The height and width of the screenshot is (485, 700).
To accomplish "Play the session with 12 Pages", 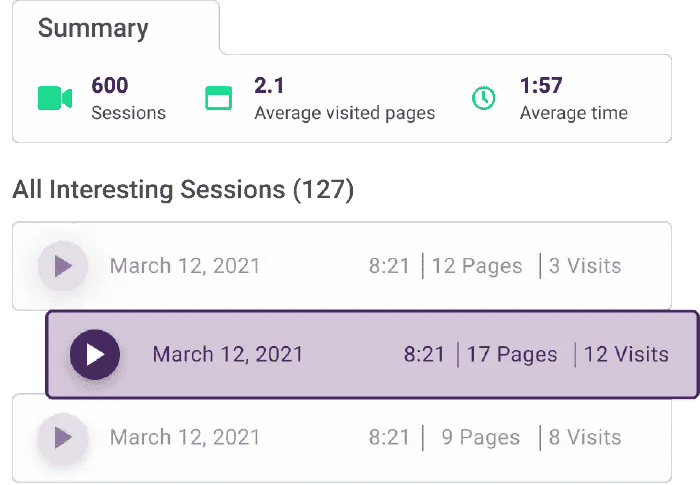I will point(62,266).
